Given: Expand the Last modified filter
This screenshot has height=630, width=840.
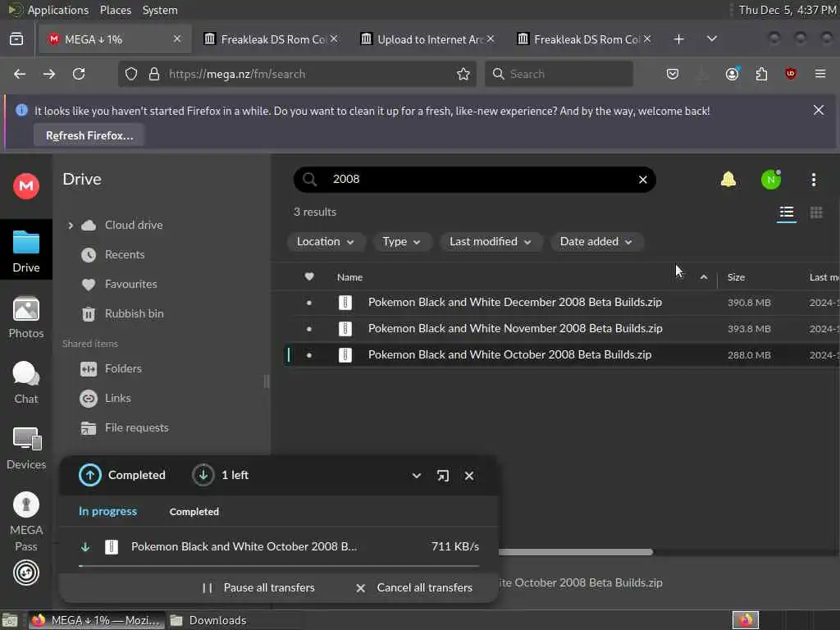Looking at the screenshot, I should pyautogui.click(x=491, y=242).
